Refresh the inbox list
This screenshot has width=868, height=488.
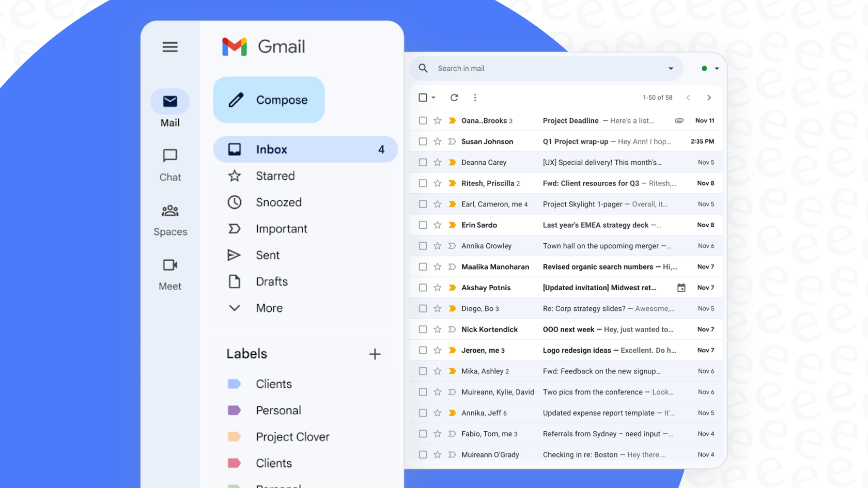(454, 97)
